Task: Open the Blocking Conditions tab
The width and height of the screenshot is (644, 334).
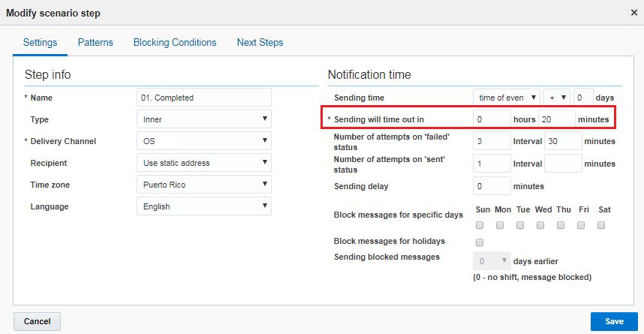Action: [x=175, y=42]
